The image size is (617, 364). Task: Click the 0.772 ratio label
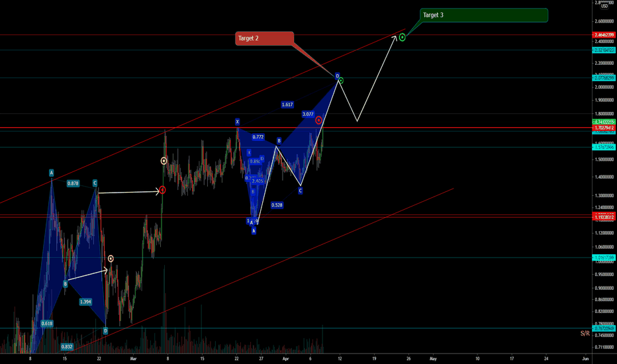tap(258, 137)
